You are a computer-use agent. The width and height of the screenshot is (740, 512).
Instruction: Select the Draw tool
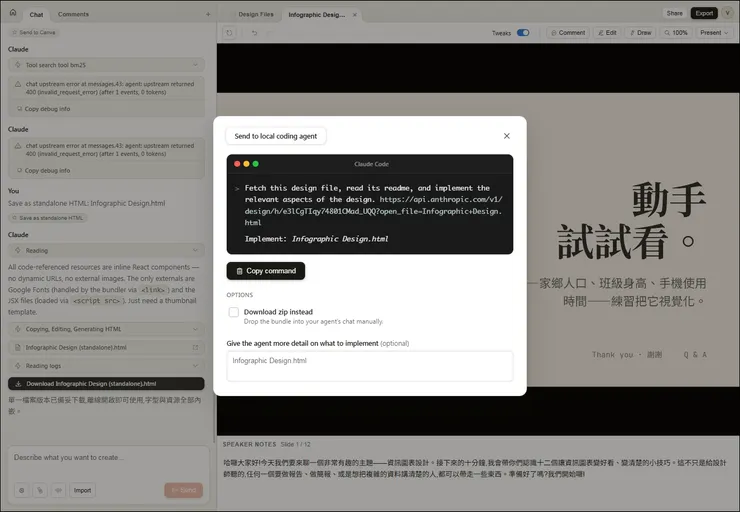pyautogui.click(x=640, y=33)
